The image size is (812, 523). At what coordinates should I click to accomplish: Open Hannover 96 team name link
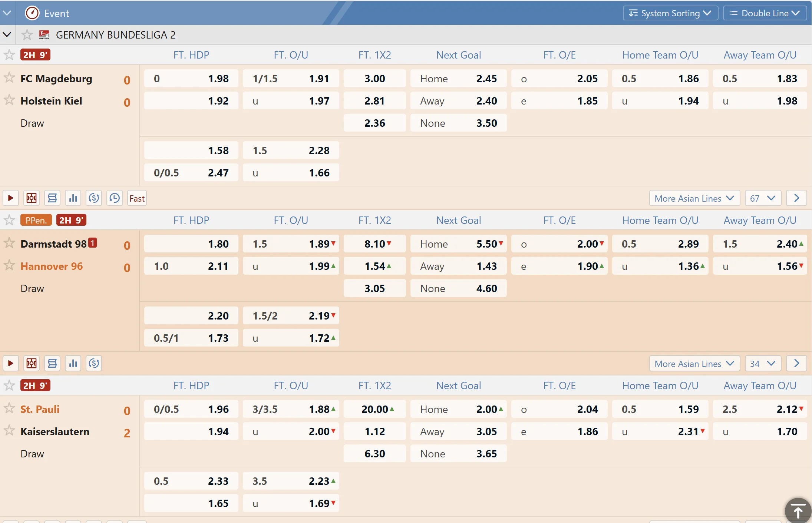(52, 266)
